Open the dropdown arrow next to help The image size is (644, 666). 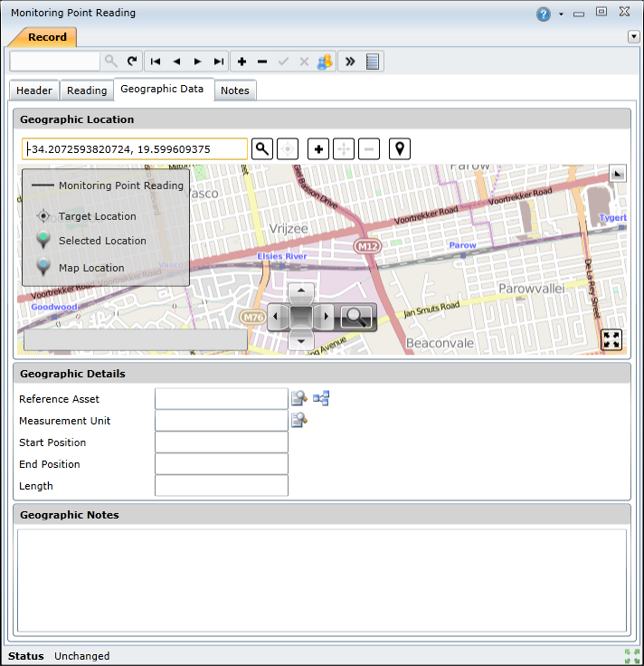tap(561, 14)
